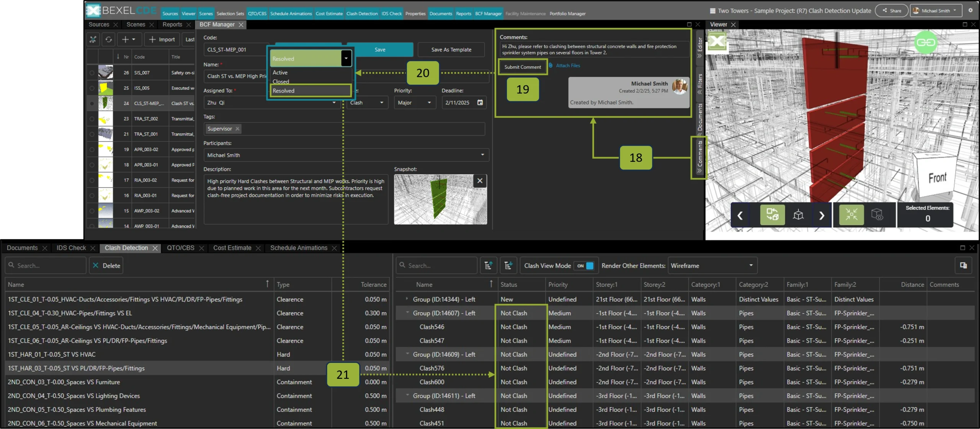This screenshot has width=980, height=429.
Task: Go to next viewer selection arrow
Action: click(x=822, y=215)
